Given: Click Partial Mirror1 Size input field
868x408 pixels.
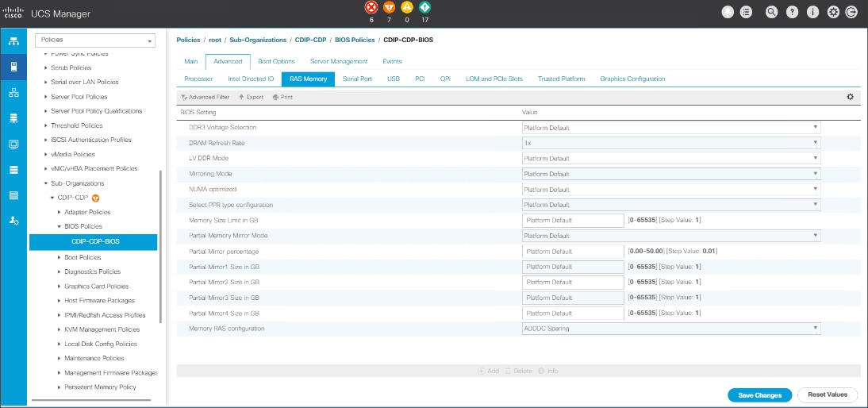Looking at the screenshot, I should (x=573, y=267).
